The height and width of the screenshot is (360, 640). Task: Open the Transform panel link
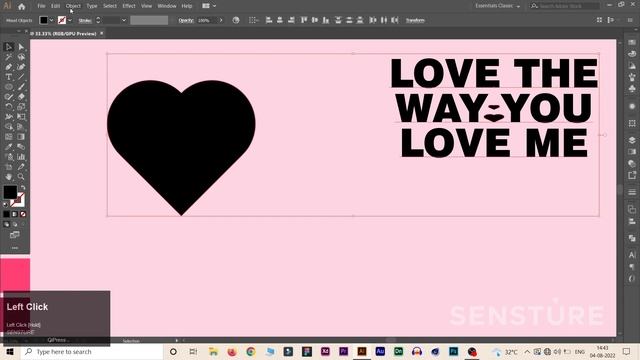[415, 20]
